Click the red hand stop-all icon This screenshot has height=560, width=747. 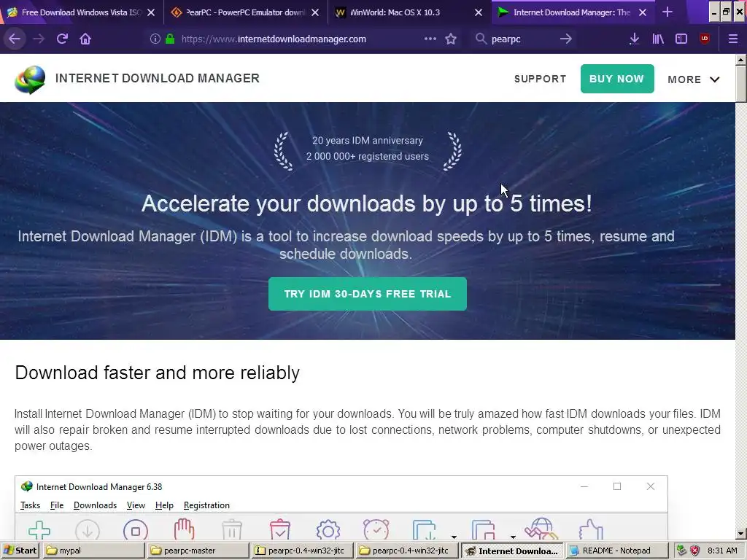pos(184,529)
